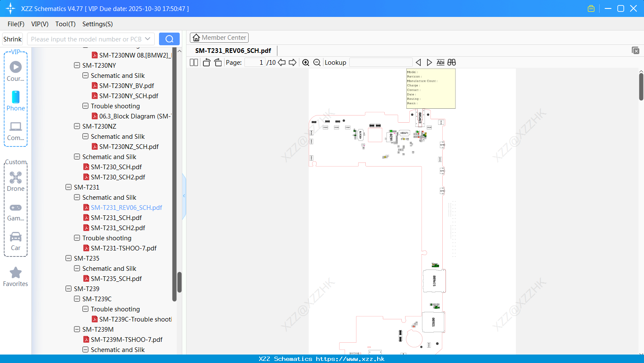Open SM-T230NZ_SCH.pdf
The width and height of the screenshot is (644, 363).
129,146
